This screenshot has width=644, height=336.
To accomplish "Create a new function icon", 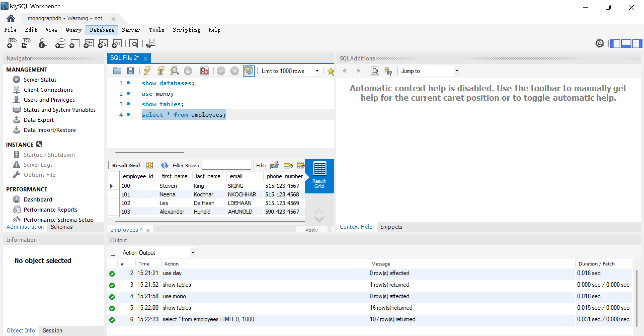I will pos(117,44).
